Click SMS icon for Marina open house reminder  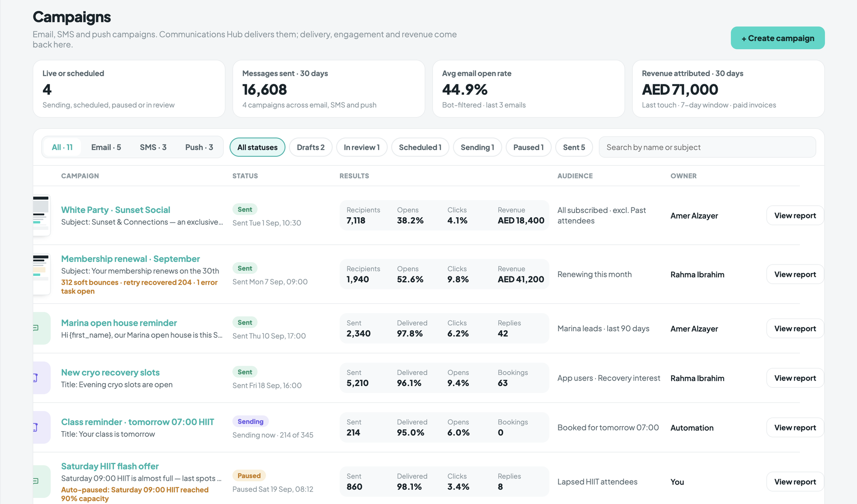click(42, 328)
